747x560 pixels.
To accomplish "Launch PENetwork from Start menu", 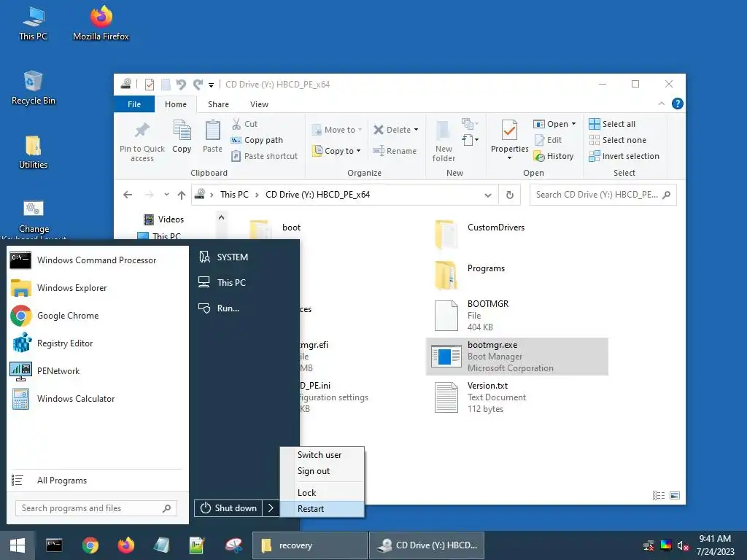I will pos(97,371).
